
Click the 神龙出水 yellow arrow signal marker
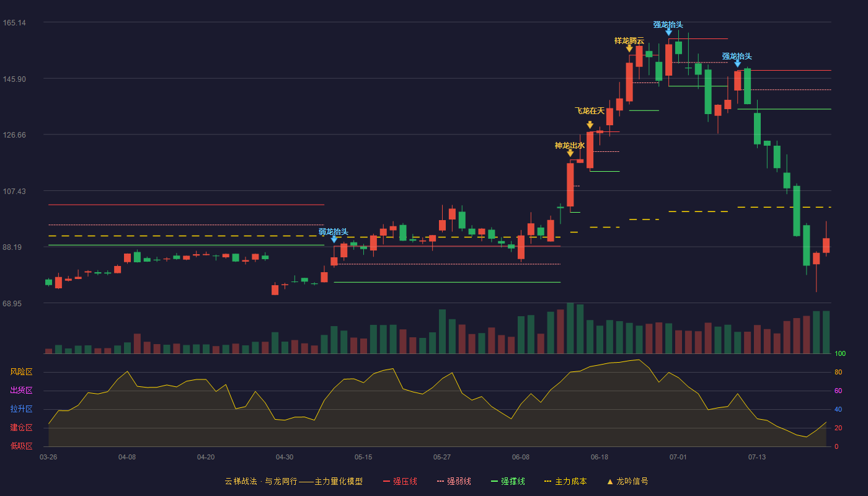(x=570, y=153)
